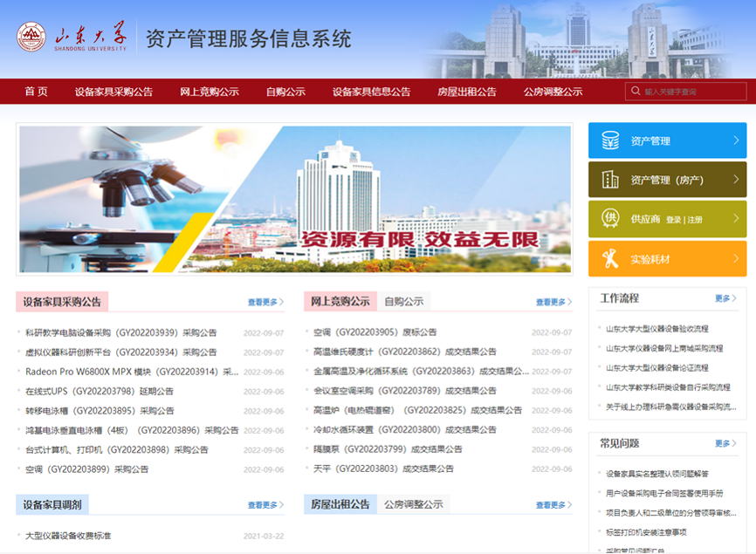
Task: Click the magnifier icon in the search bar
Action: coord(638,91)
